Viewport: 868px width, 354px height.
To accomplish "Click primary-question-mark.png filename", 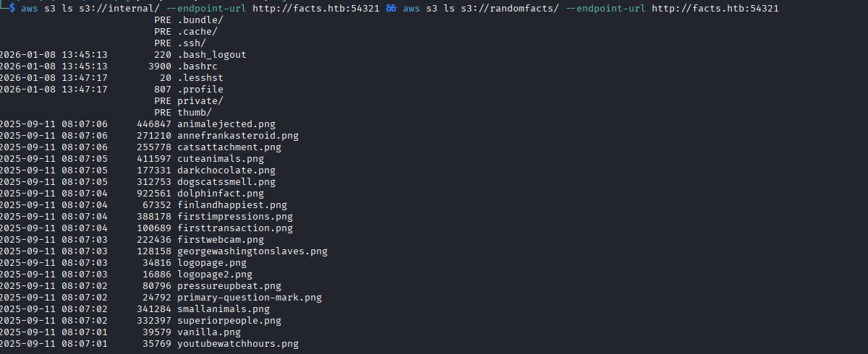I will 249,298.
